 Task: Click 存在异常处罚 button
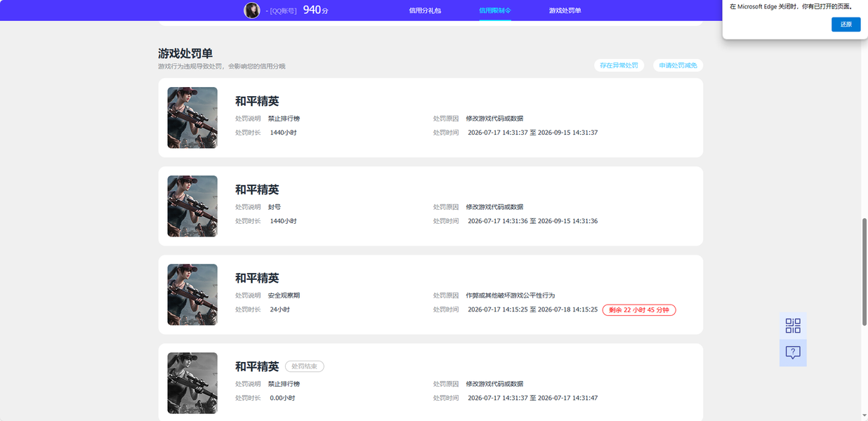(619, 65)
